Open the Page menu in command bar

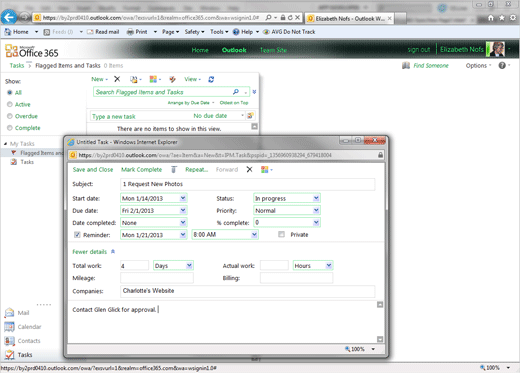[x=170, y=32]
